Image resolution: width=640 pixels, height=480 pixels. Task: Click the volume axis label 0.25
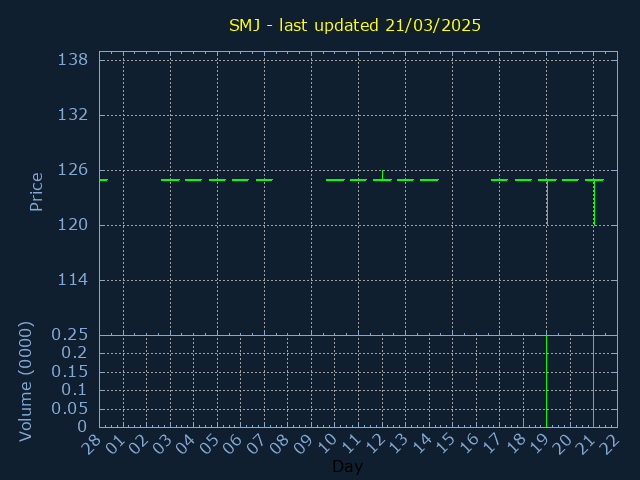(x=69, y=335)
